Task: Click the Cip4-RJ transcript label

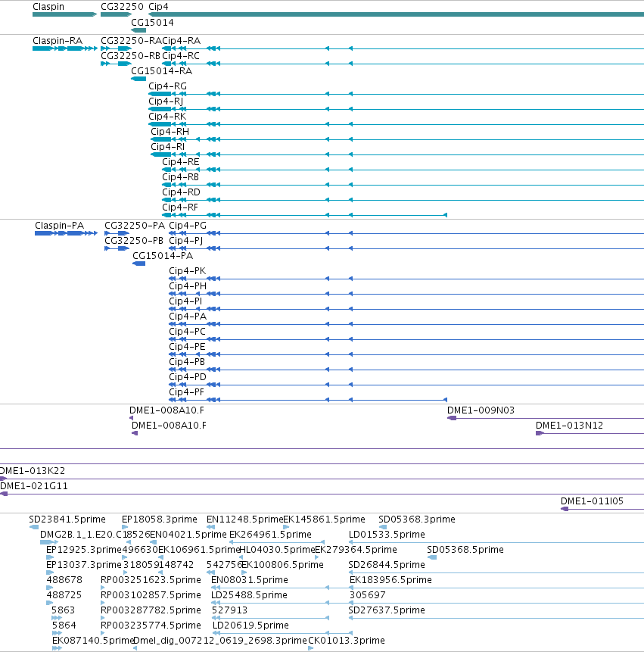Action: [166, 101]
